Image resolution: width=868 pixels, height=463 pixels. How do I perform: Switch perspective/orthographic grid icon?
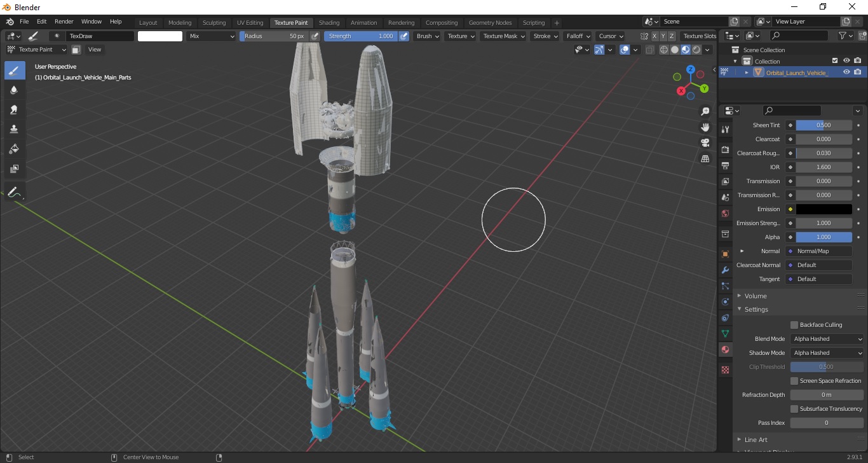[x=705, y=159]
